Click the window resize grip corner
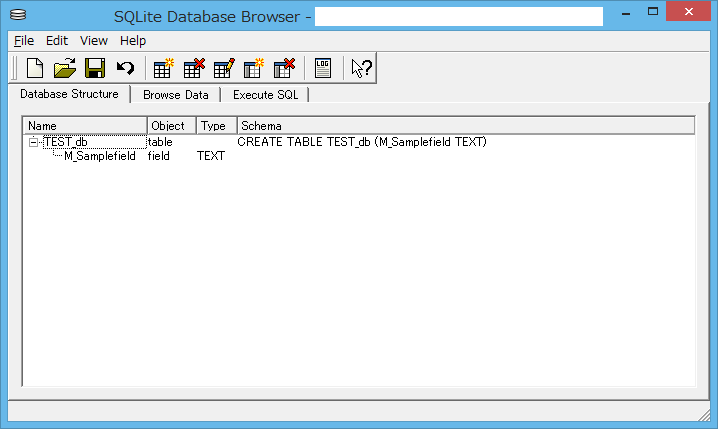The width and height of the screenshot is (718, 429). coord(704,414)
